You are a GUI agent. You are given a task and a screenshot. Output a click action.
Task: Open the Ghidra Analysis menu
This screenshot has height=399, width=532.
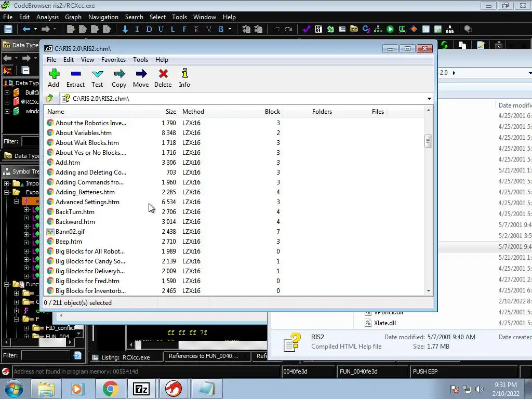[47, 17]
